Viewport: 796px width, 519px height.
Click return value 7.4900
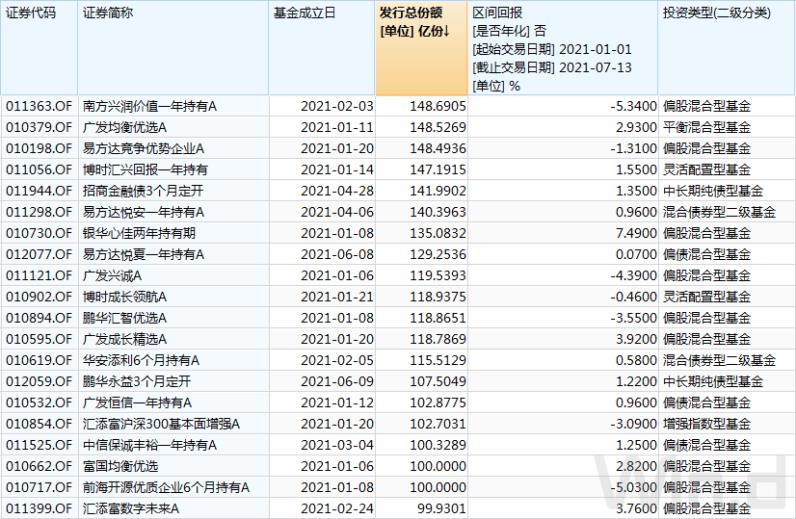click(637, 233)
